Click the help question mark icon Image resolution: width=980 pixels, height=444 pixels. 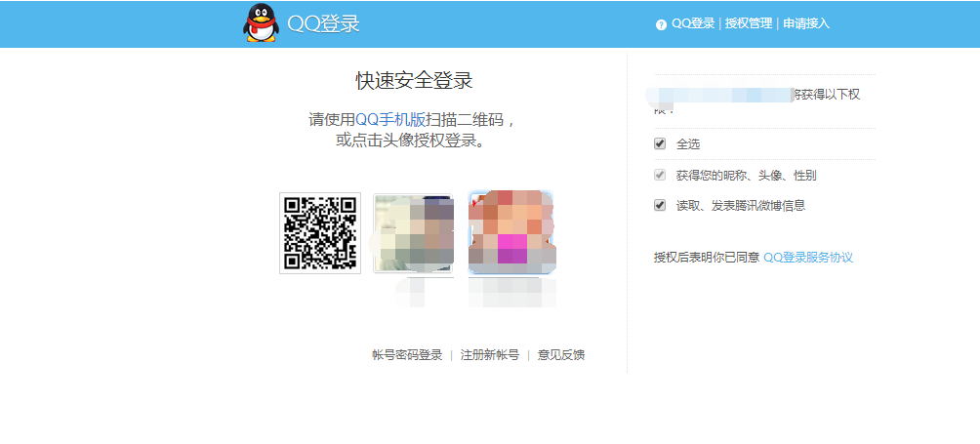pos(661,25)
